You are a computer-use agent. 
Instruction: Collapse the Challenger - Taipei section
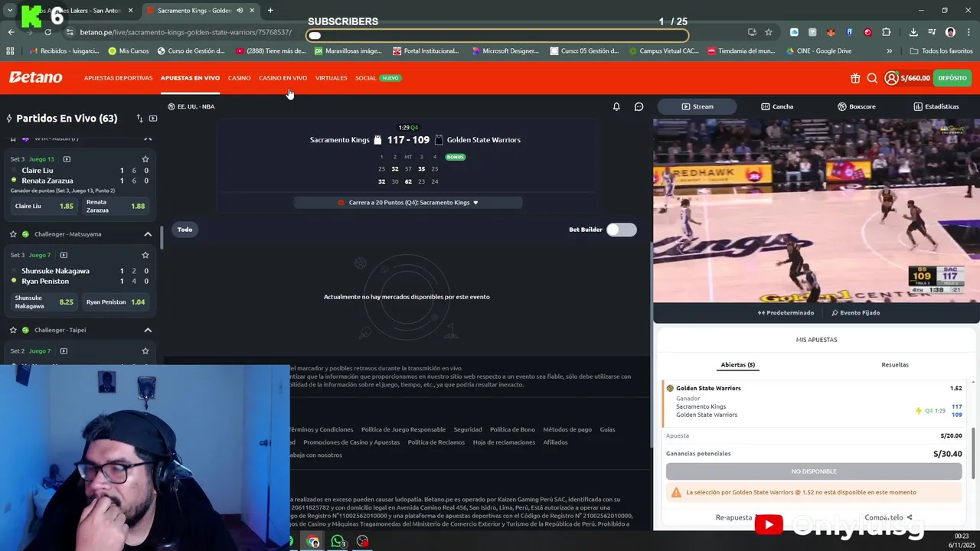148,330
